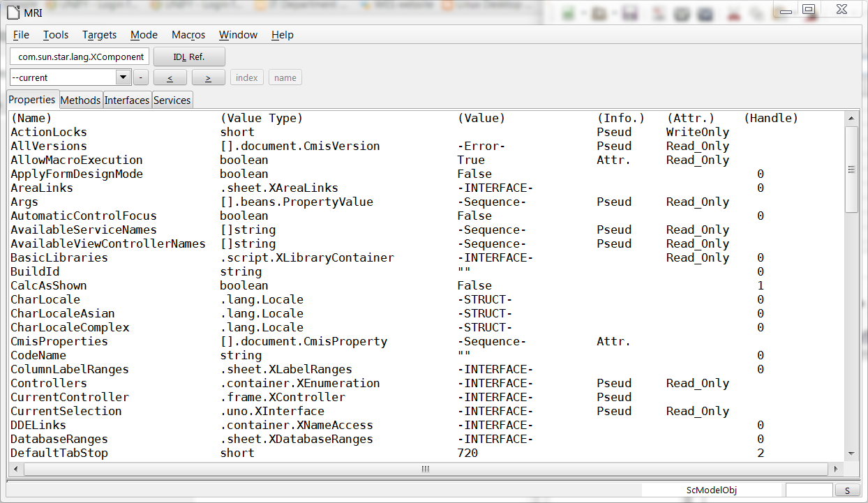Expand the --current history dropdown arrow
This screenshot has width=868, height=503.
pyautogui.click(x=123, y=77)
